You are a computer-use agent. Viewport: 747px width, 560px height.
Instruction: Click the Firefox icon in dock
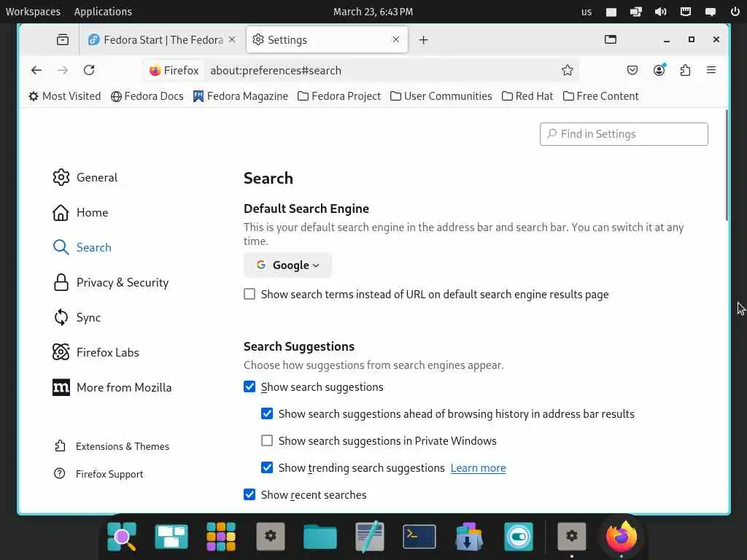pyautogui.click(x=622, y=537)
